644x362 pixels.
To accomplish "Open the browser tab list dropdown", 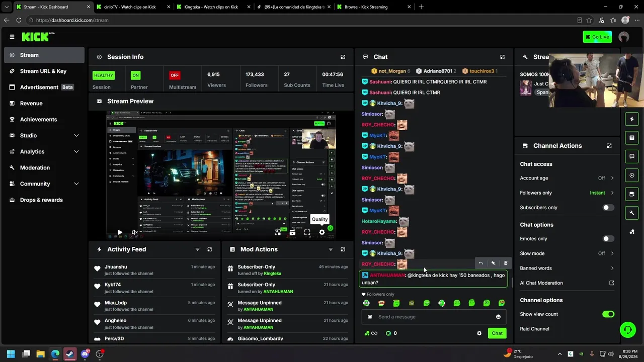I will click(x=6, y=7).
